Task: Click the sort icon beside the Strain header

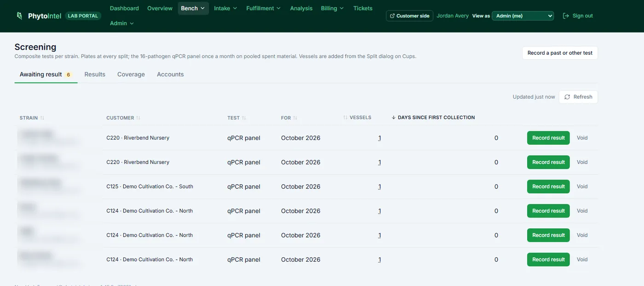Action: (x=42, y=118)
